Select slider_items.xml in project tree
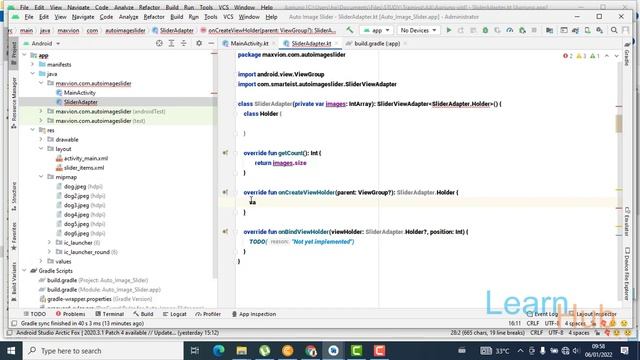The height and width of the screenshot is (360, 640). [84, 168]
